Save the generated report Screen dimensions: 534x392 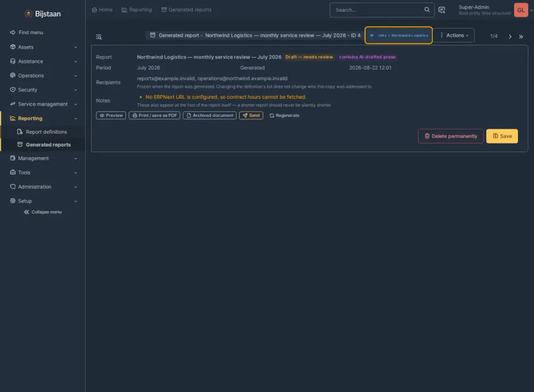(x=502, y=136)
